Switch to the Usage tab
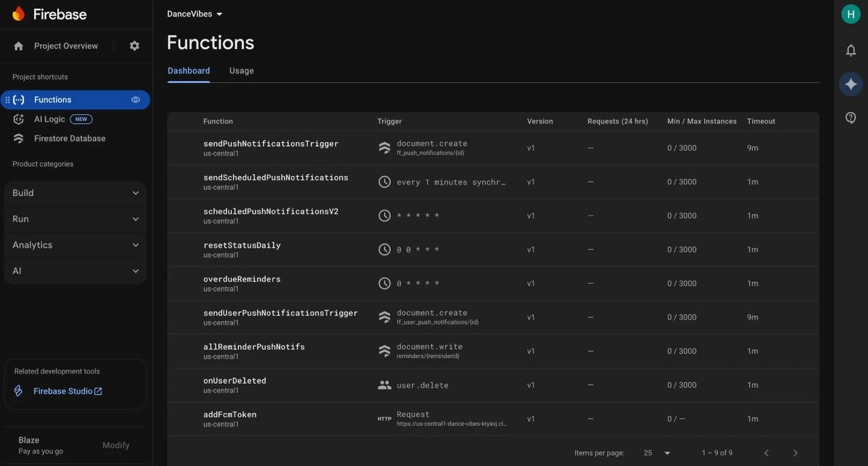Screen dimensions: 868x466 pyautogui.click(x=241, y=71)
